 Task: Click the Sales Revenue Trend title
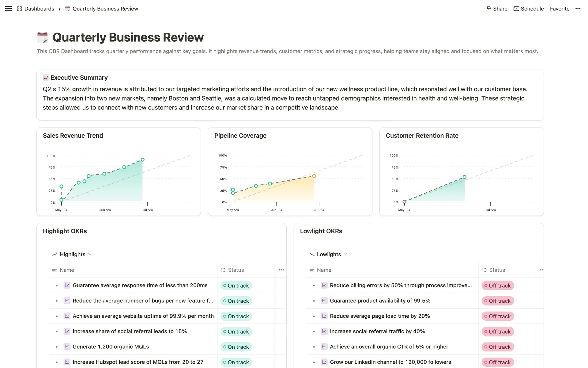pos(73,136)
